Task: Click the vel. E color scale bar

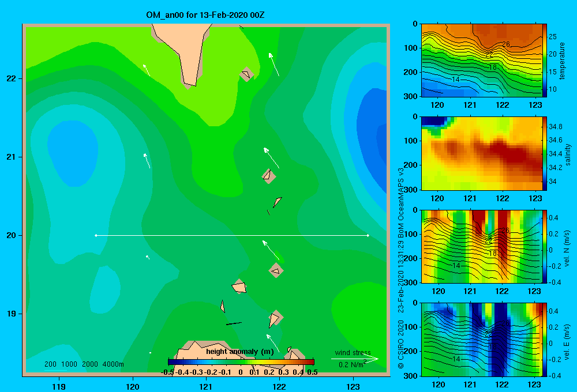Action: pos(545,340)
